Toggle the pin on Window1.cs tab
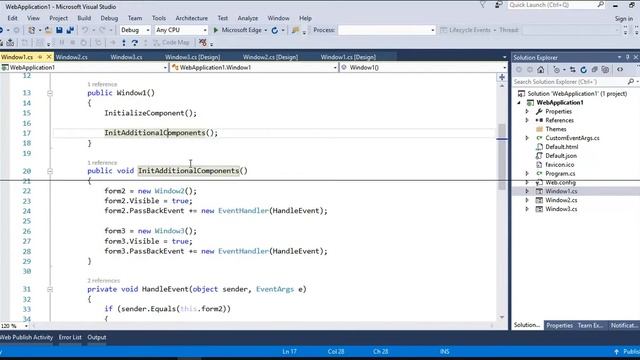Viewport: 640px width, 360px height. tap(40, 57)
